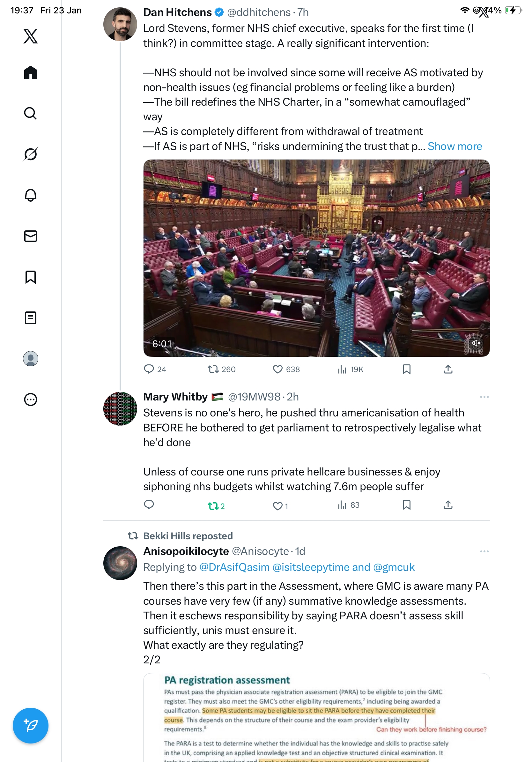Screen dimensions: 532x762
Task: Open the Notifications bell
Action: click(x=31, y=195)
